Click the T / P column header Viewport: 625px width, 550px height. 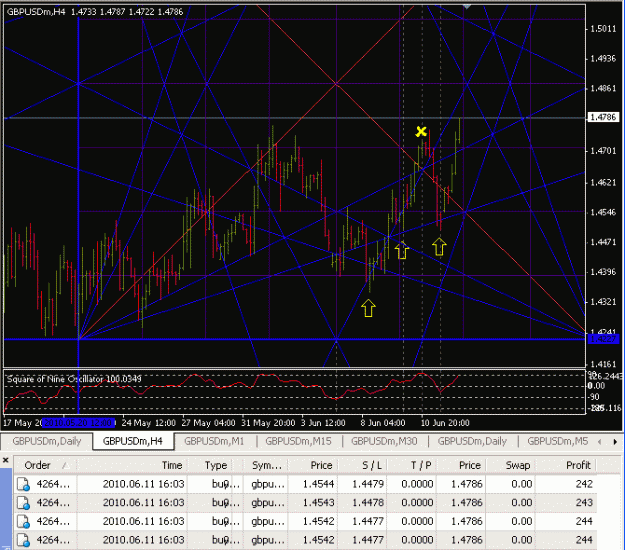[x=421, y=465]
